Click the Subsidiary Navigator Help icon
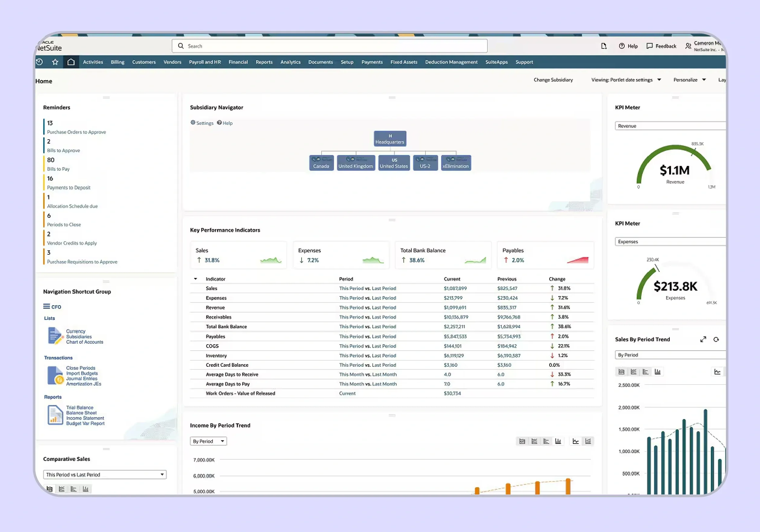The height and width of the screenshot is (532, 760). pos(219,123)
